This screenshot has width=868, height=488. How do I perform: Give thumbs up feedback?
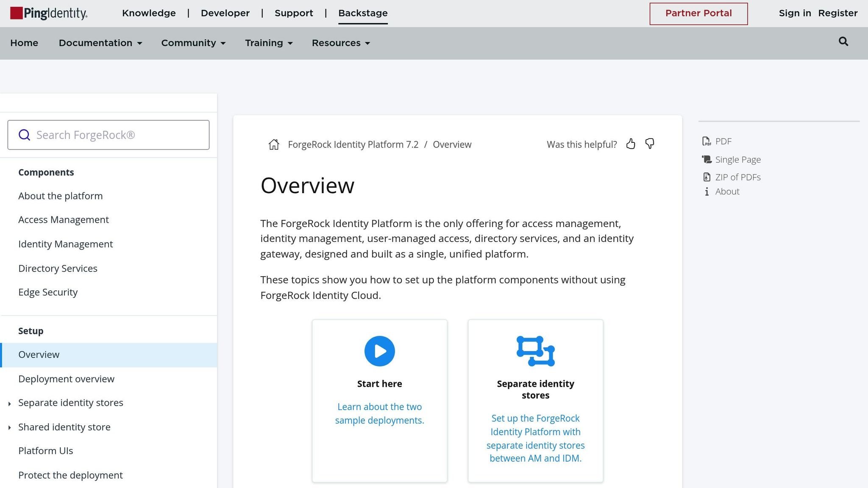[631, 144]
